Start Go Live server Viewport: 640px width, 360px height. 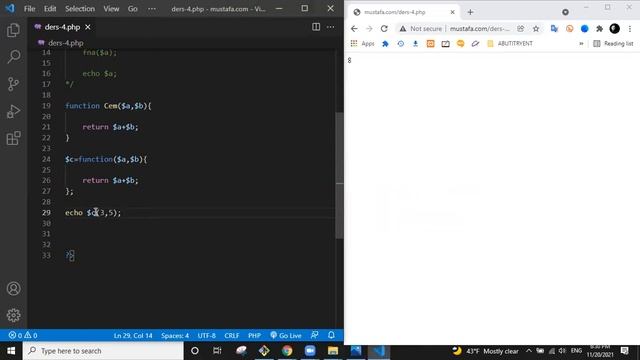click(x=286, y=336)
